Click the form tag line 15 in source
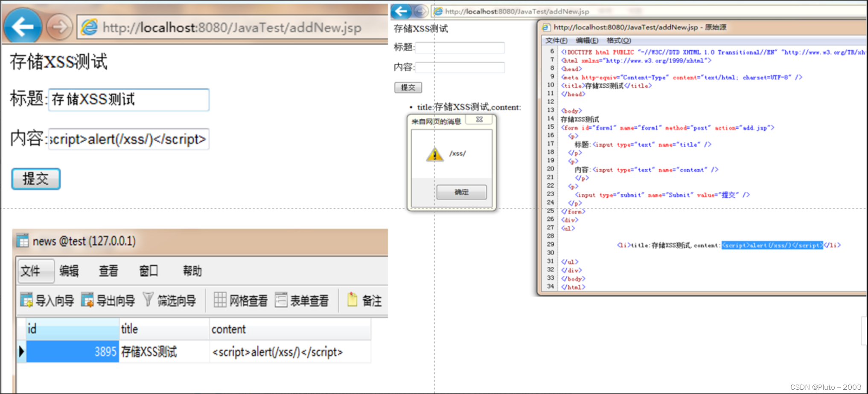The image size is (868, 394). 667,128
